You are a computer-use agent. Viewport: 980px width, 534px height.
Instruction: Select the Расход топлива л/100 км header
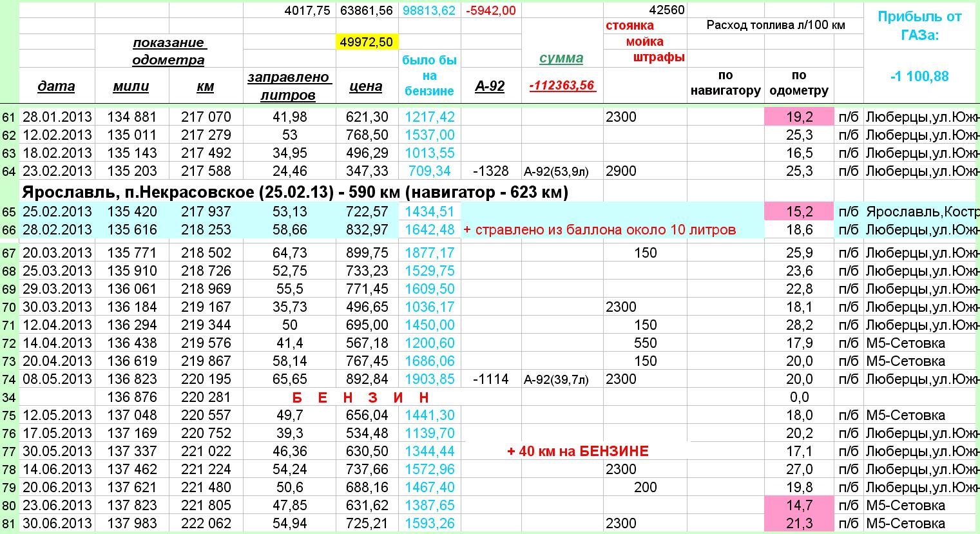coord(775,25)
